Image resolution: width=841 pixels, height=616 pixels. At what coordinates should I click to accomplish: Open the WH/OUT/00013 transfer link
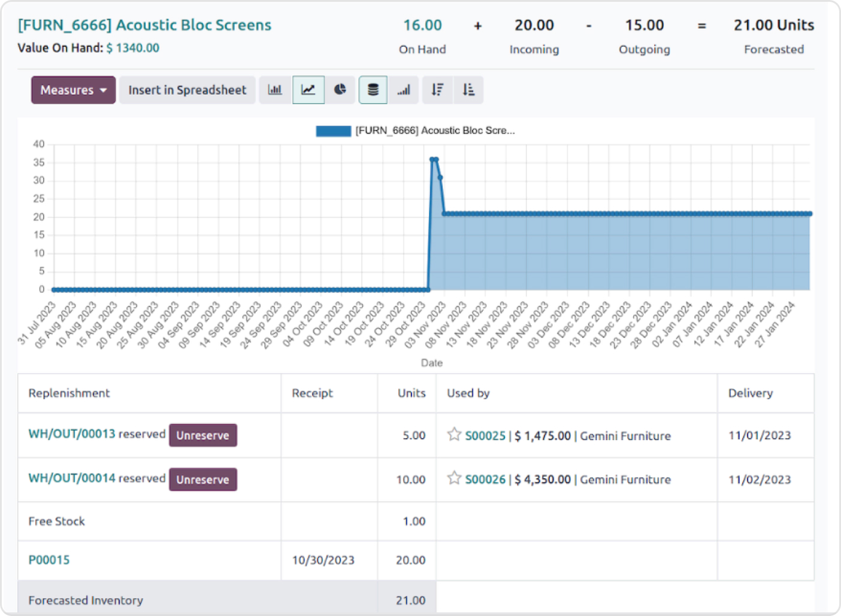point(72,434)
